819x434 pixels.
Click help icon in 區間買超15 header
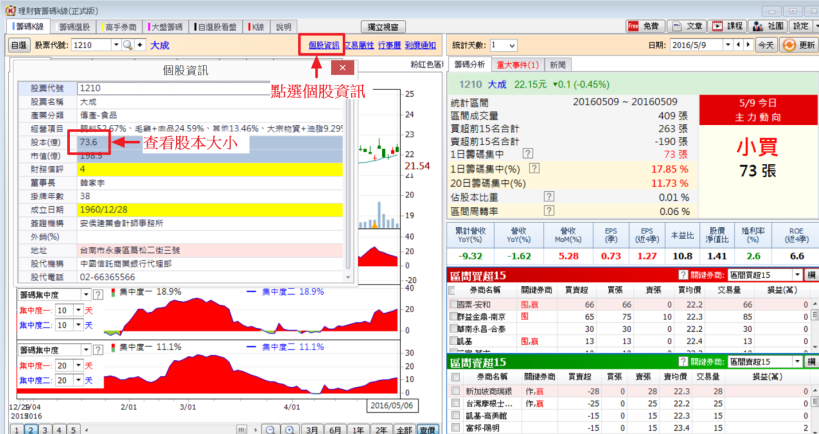(x=683, y=275)
